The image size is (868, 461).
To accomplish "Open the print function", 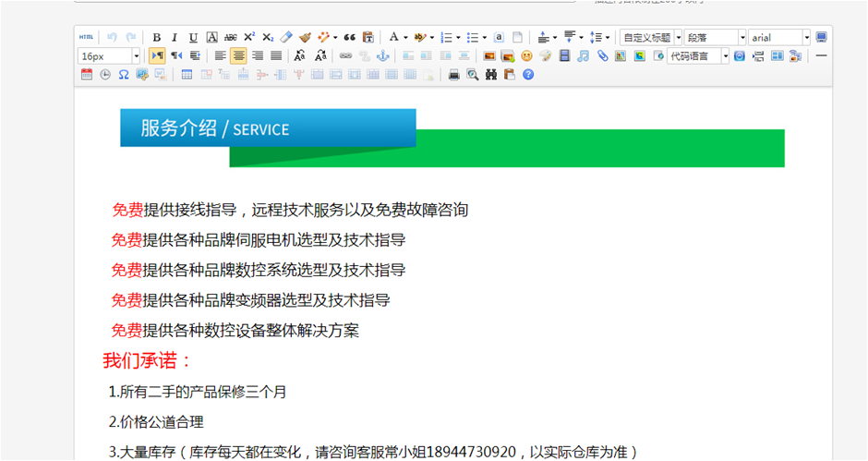I will (453, 74).
